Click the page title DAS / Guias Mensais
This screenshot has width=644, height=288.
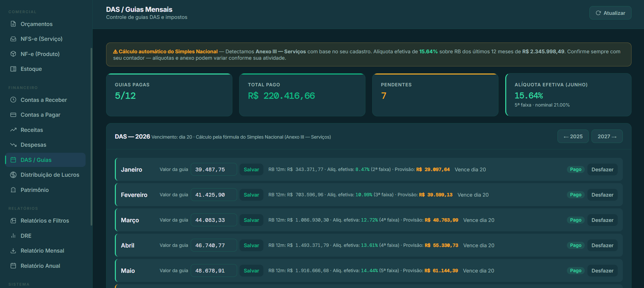click(139, 9)
